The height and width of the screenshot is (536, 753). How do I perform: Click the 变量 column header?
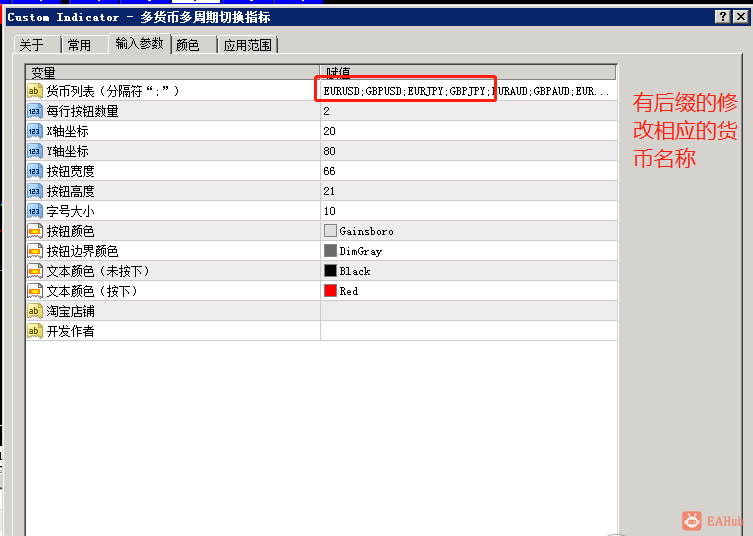173,72
